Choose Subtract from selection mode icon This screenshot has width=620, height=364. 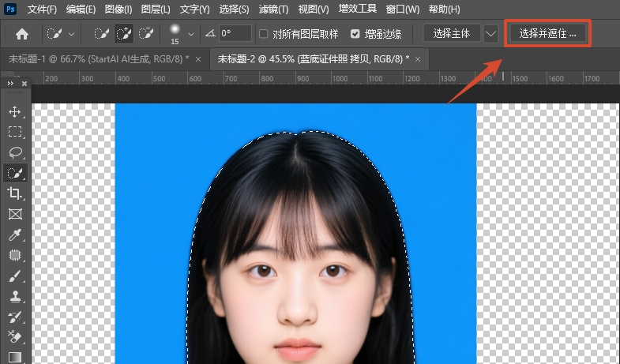[146, 34]
